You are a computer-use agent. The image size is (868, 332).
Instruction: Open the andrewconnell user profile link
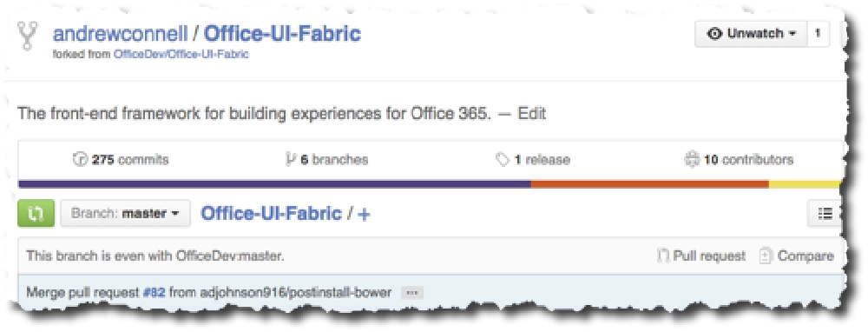(120, 34)
